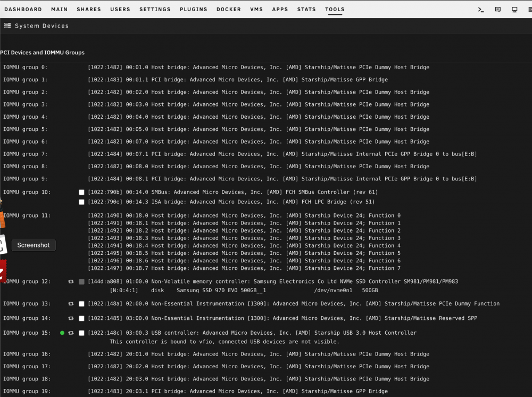Click the green status dot for group 15
Viewport: 532px width, 397px height.
point(62,333)
